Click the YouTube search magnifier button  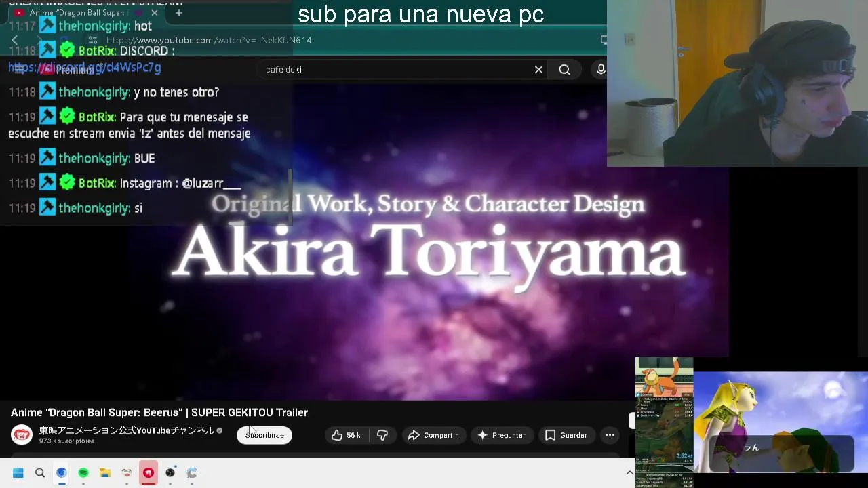564,70
